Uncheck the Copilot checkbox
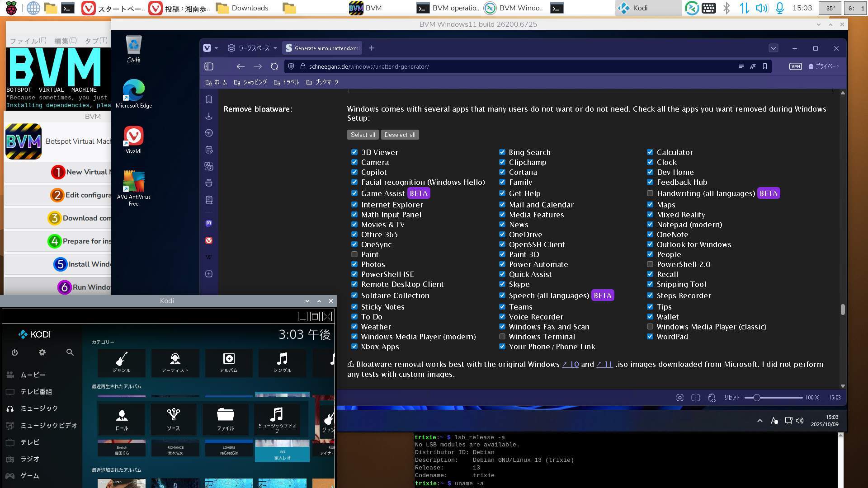Viewport: 868px width, 488px height. click(x=354, y=172)
